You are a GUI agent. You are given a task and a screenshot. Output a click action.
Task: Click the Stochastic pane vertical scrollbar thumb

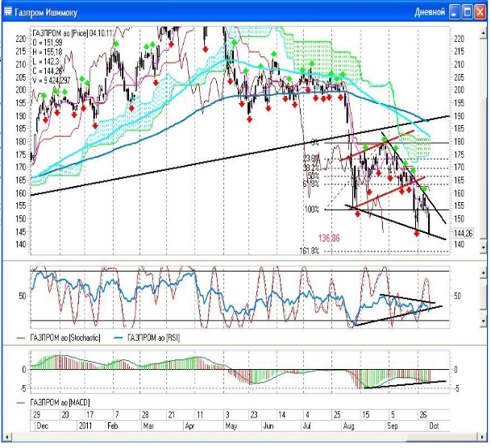coord(483,296)
